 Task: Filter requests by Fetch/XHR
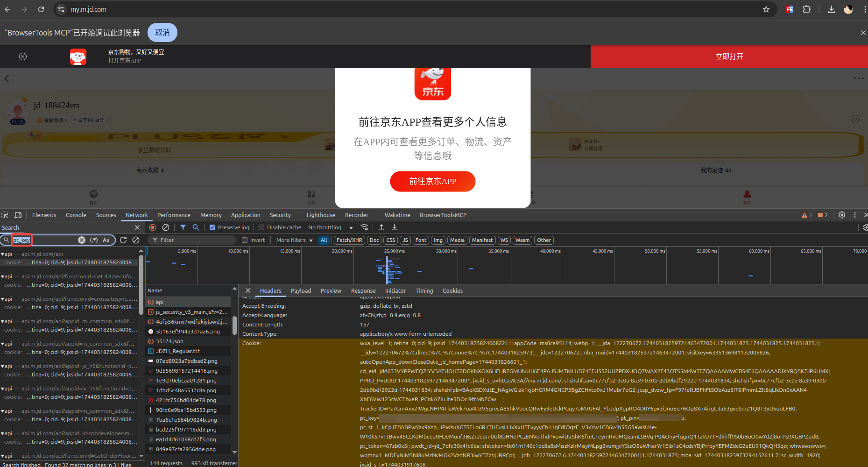click(349, 240)
